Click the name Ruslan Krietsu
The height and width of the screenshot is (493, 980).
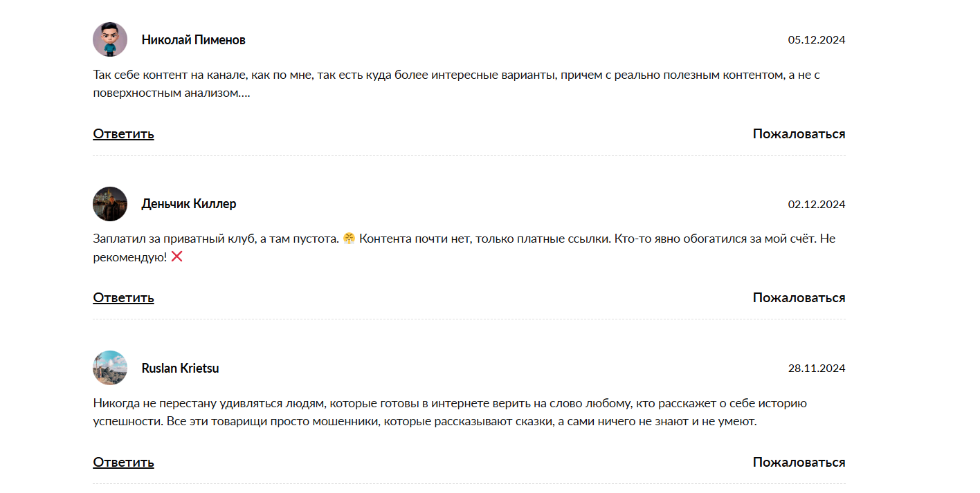[180, 369]
